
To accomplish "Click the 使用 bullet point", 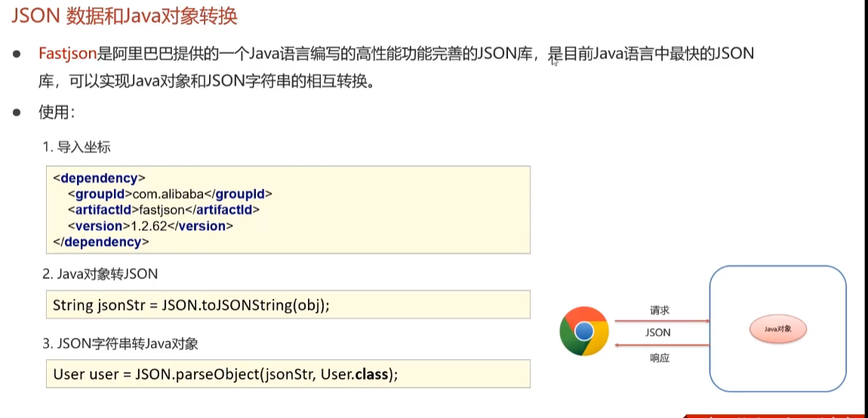I will [x=57, y=112].
